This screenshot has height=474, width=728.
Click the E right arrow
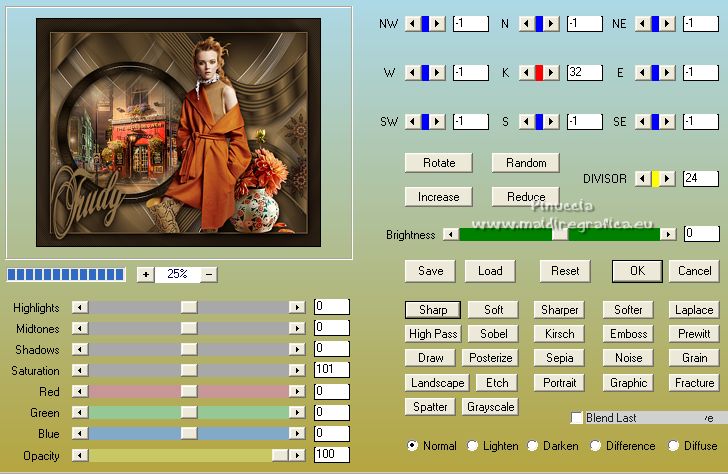click(x=668, y=72)
